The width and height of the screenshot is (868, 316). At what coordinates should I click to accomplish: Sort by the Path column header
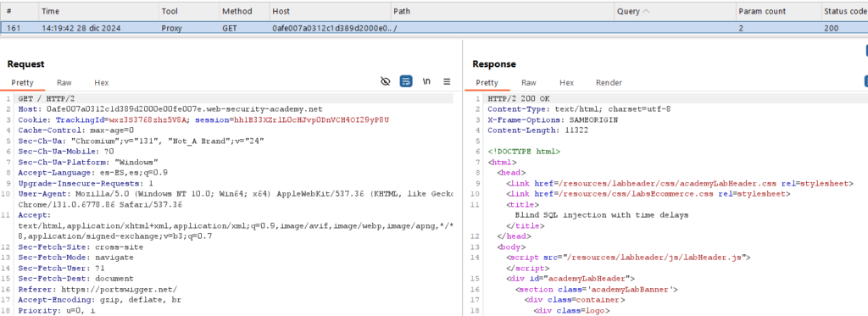click(502, 11)
